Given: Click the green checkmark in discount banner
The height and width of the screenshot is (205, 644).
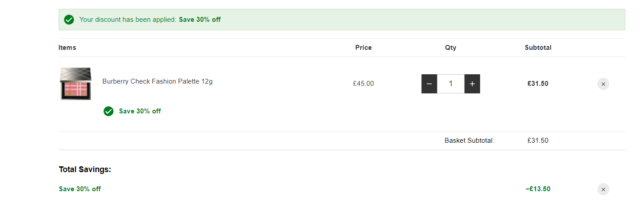Looking at the screenshot, I should pos(69,20).
